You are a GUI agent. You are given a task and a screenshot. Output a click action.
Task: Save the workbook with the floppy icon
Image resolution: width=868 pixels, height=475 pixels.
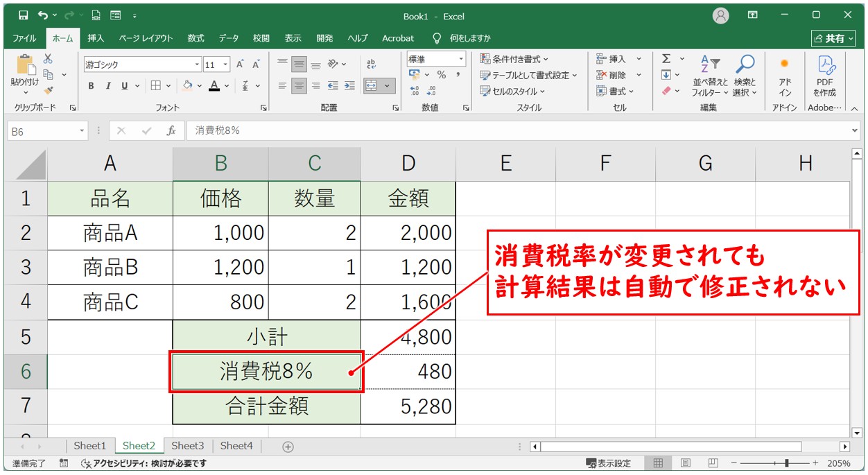point(24,15)
